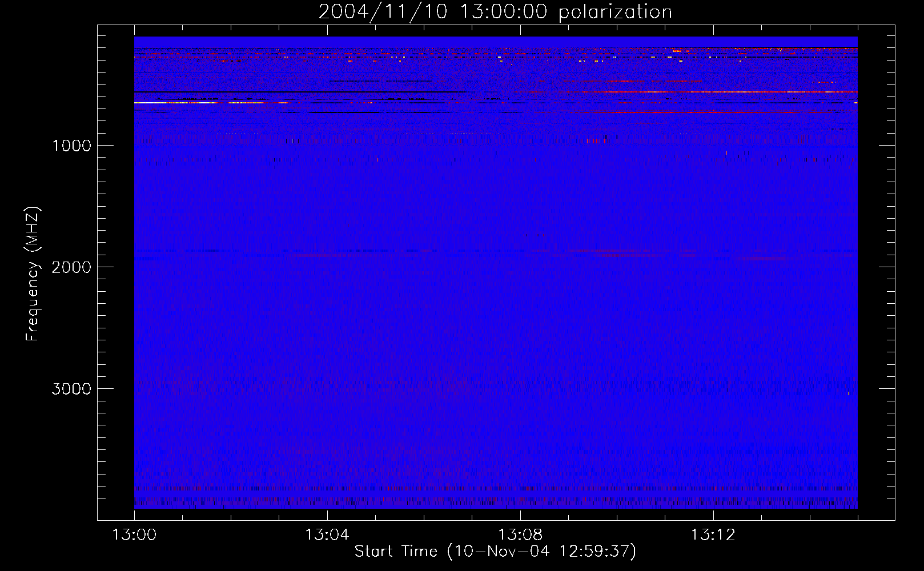The width and height of the screenshot is (924, 571).
Task: Click the 13:04 time tick label
Action: point(327,535)
